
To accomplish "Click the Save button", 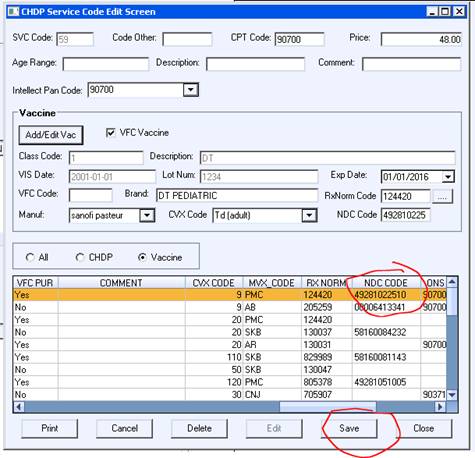I will pos(349,428).
